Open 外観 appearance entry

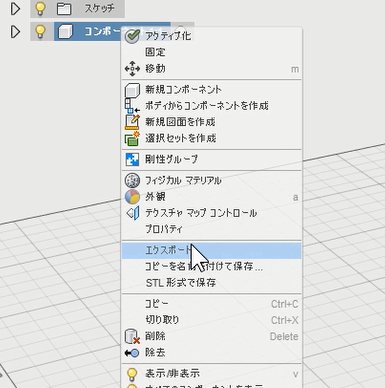[x=212, y=197]
